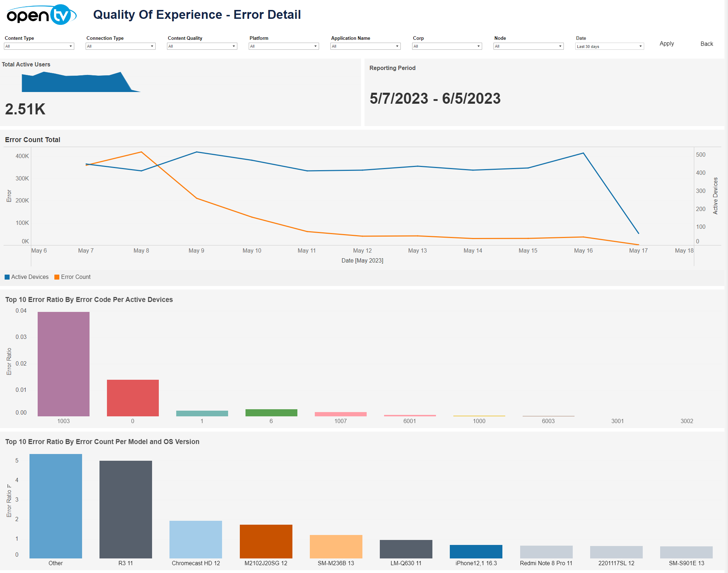
Task: Click the M2102J20SG 12 orange bar
Action: [266, 541]
